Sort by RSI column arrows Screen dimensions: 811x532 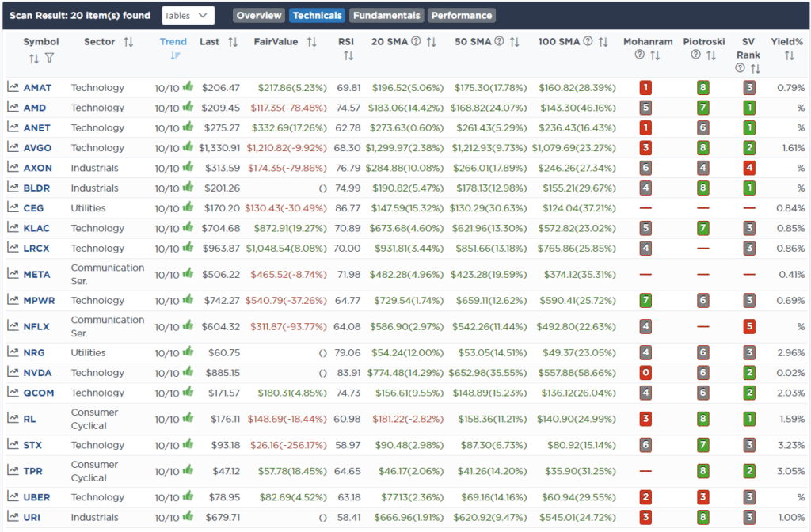tap(348, 55)
